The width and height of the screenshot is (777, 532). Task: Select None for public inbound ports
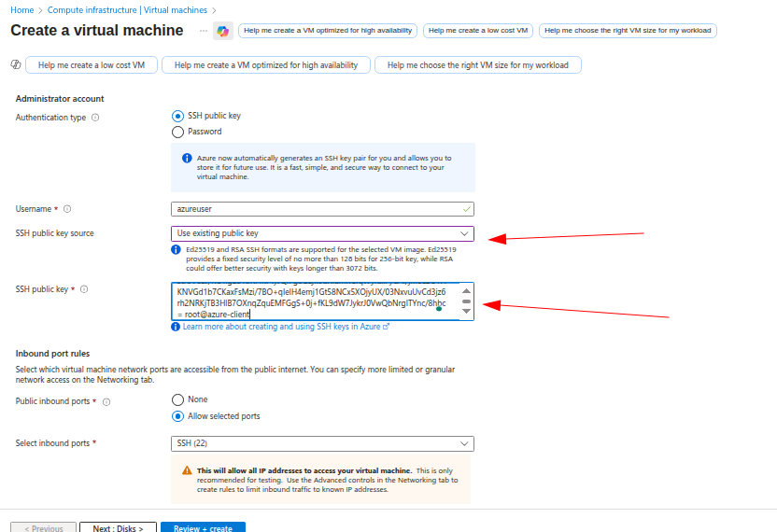click(x=177, y=399)
